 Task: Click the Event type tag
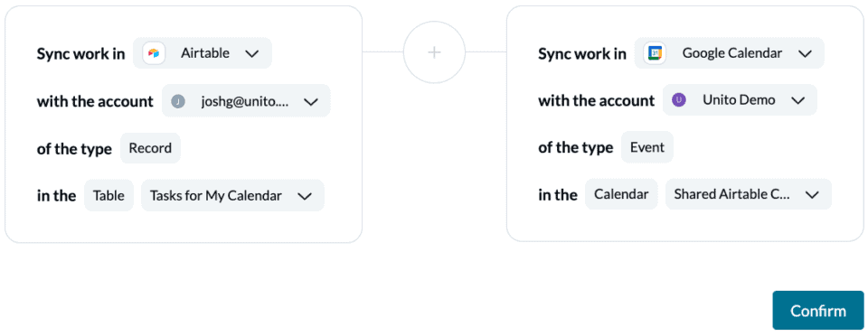(x=647, y=147)
